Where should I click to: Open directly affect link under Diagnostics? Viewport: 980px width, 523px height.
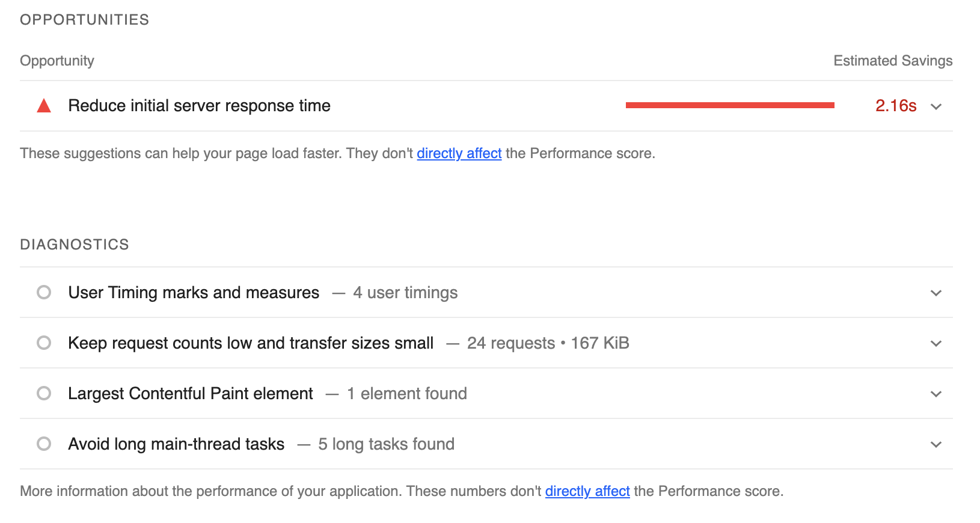click(x=587, y=491)
